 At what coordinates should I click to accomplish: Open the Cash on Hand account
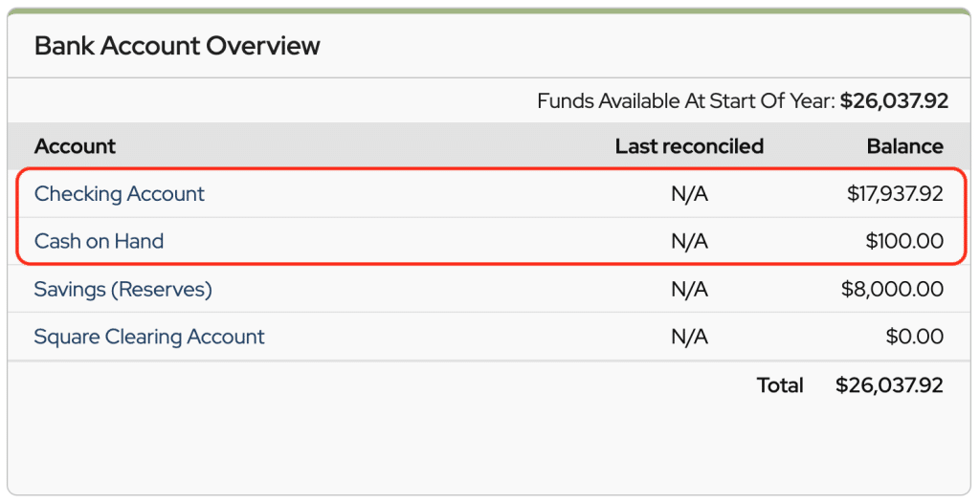[x=99, y=241]
